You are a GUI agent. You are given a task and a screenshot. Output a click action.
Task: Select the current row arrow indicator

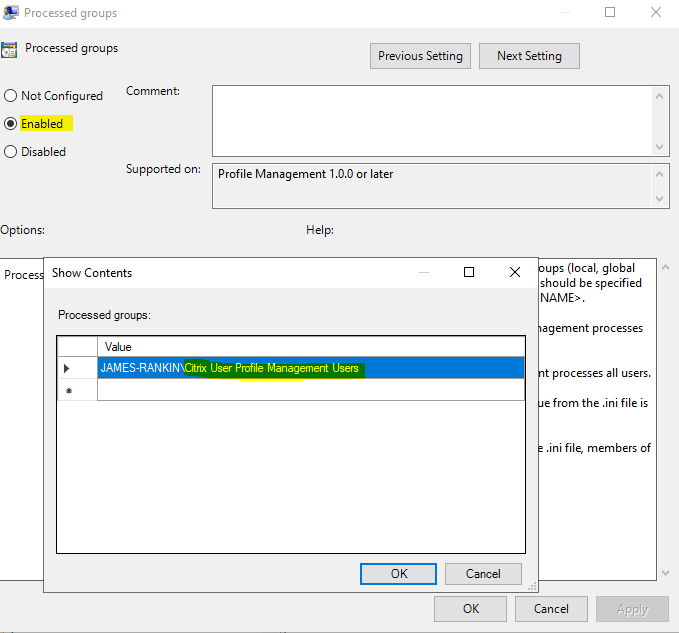coord(66,368)
